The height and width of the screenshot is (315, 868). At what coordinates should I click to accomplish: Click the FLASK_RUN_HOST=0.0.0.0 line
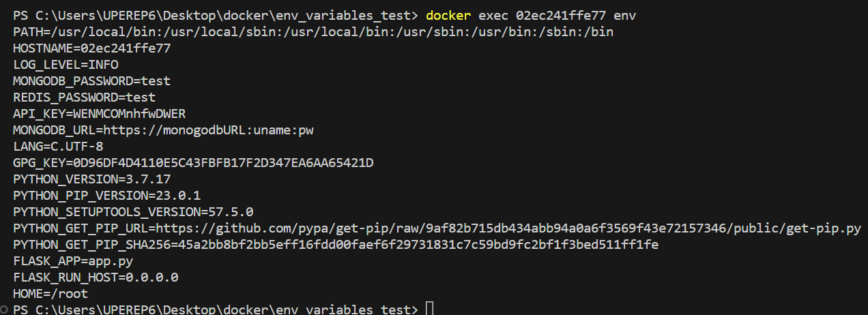(x=96, y=277)
